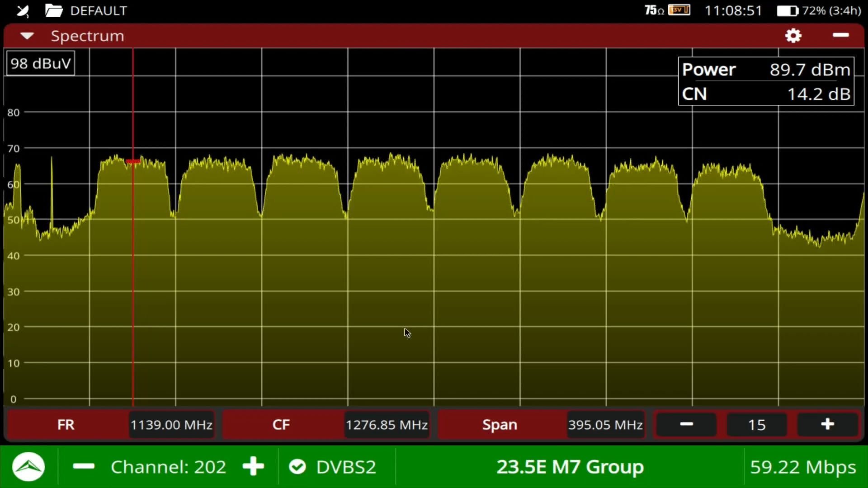Click the 75 ohm impedance indicator
Image resolution: width=868 pixels, height=488 pixels.
point(654,10)
